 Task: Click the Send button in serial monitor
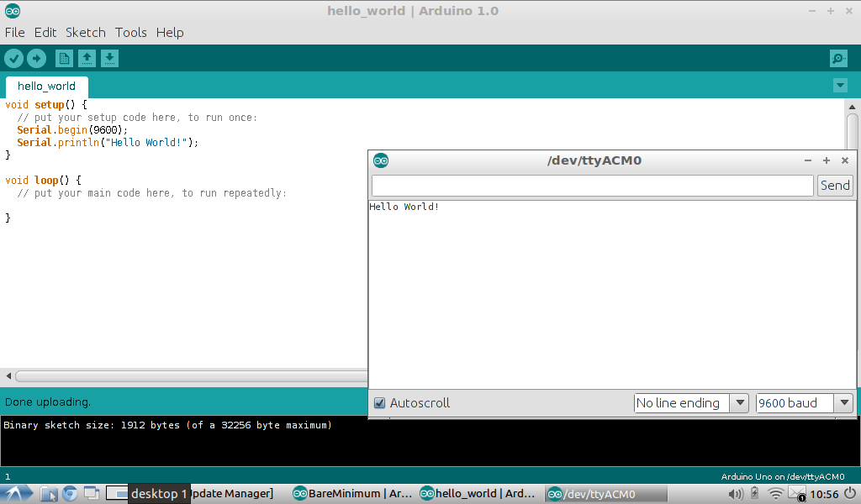pyautogui.click(x=835, y=186)
